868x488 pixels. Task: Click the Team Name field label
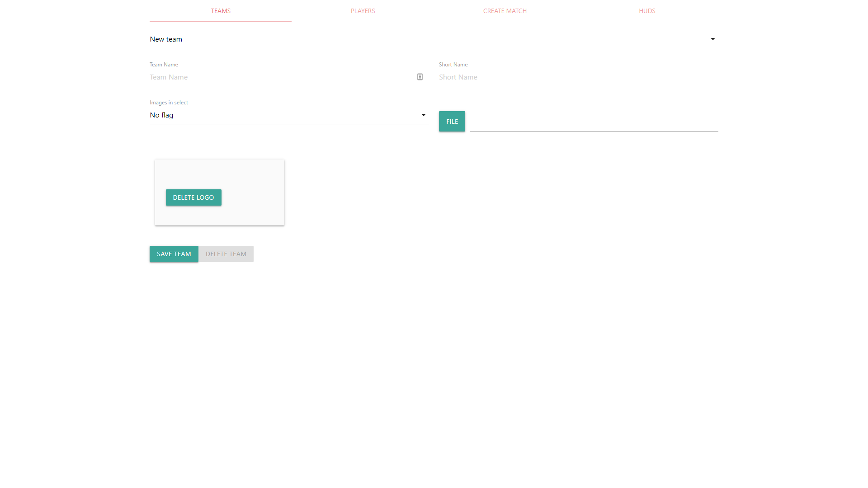[x=164, y=65]
